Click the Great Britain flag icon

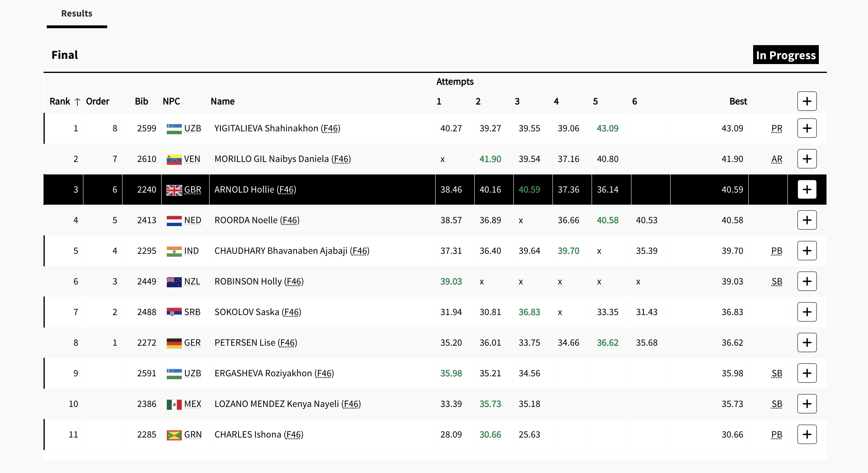tap(174, 190)
